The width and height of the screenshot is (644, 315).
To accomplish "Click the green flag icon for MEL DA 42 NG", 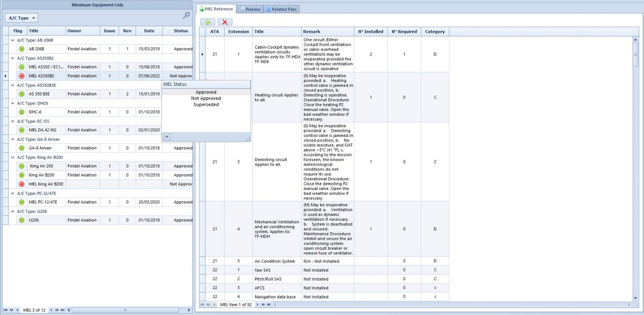I will [x=21, y=130].
